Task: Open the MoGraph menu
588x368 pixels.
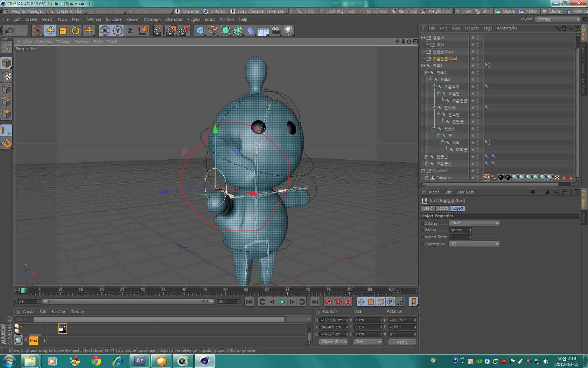Action: [x=152, y=19]
